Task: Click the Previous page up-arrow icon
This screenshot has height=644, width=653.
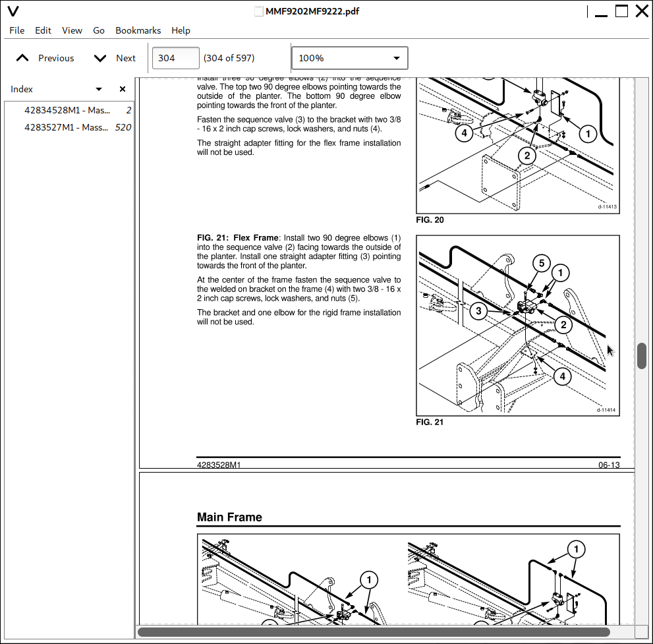Action: (22, 58)
